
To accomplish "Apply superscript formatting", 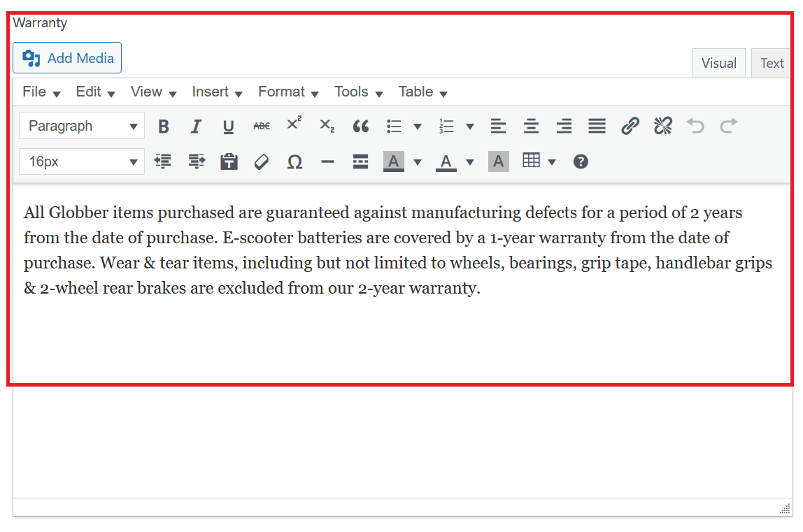I will pyautogui.click(x=294, y=124).
